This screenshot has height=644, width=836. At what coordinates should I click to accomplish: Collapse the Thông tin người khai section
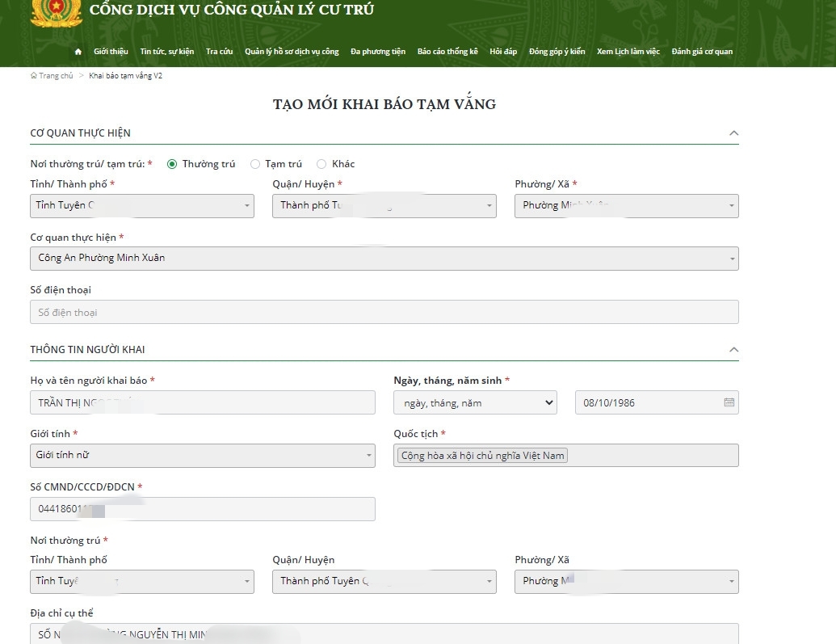click(733, 350)
